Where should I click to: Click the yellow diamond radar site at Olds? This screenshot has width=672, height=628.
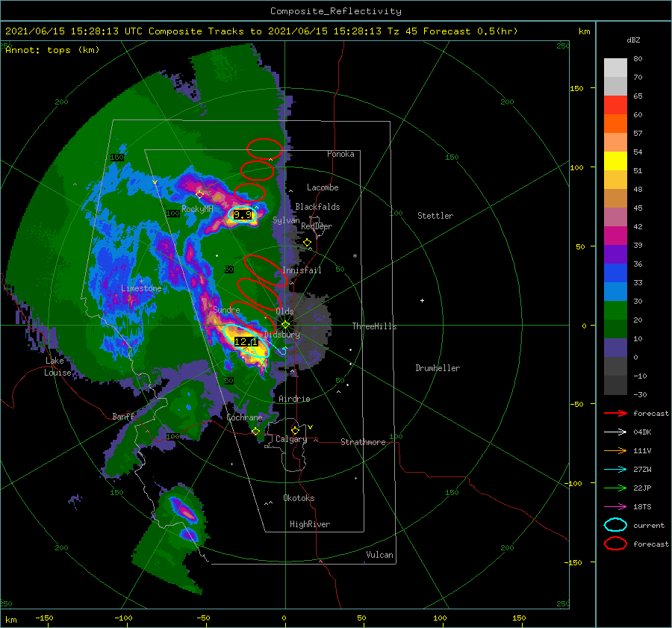point(285,325)
